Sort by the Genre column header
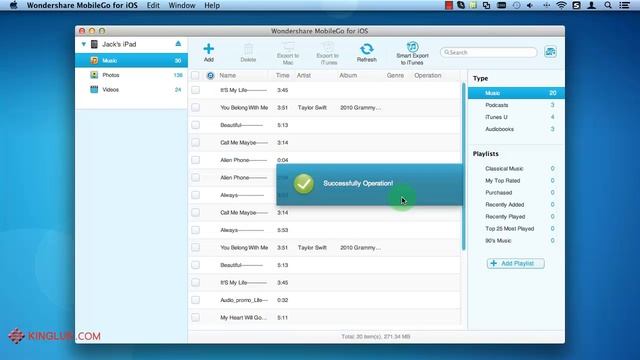This screenshot has height=360, width=640. [x=395, y=76]
